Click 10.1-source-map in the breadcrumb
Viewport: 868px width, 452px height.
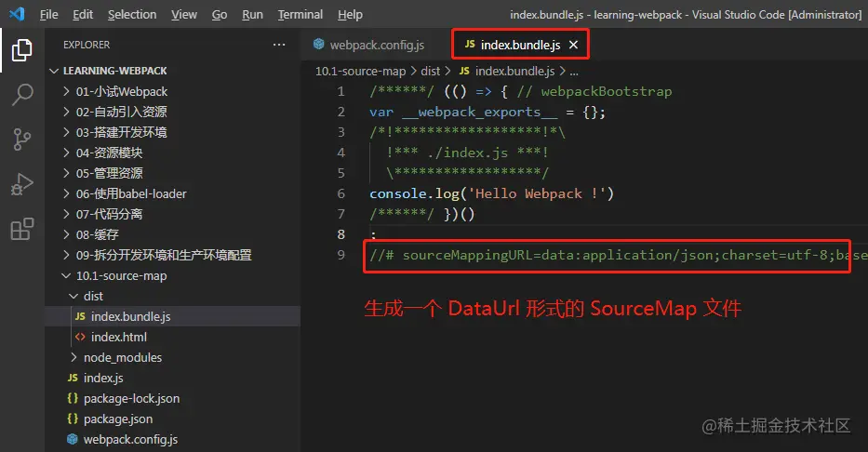(x=360, y=71)
